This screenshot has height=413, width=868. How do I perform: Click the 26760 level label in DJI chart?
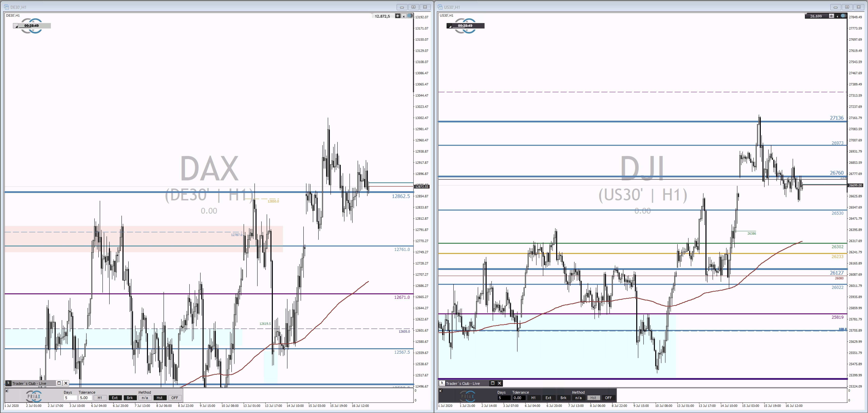[837, 173]
